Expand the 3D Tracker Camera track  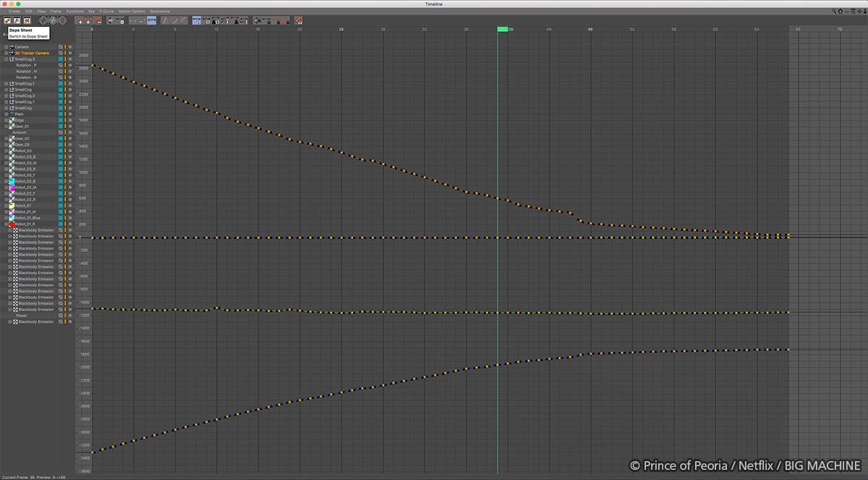tap(6, 53)
